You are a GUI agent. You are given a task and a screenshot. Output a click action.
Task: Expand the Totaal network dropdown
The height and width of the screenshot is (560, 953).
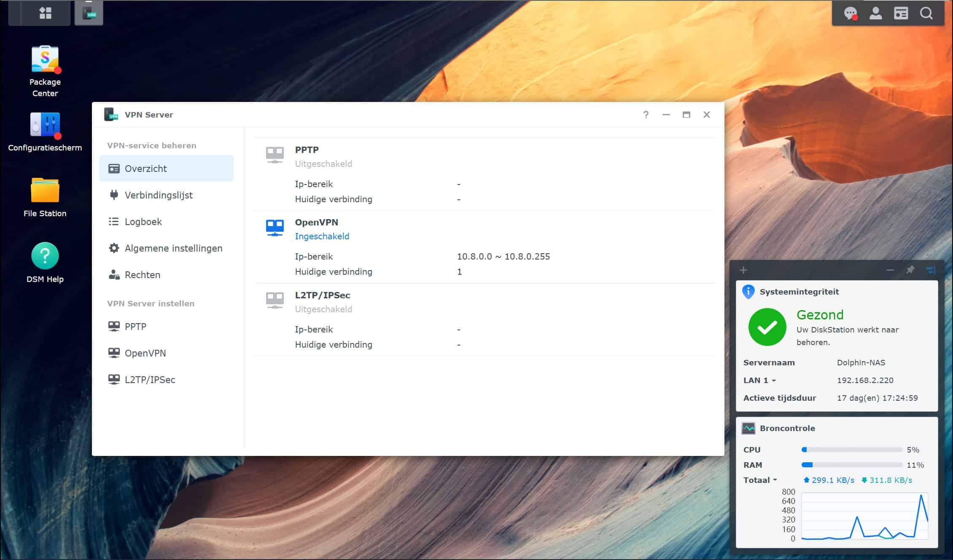click(x=760, y=480)
